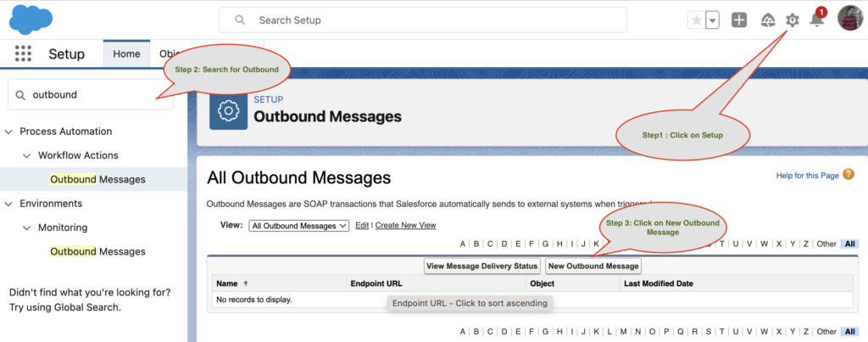The height and width of the screenshot is (342, 868).
Task: Select All in bottom alphabet bar
Action: (849, 332)
